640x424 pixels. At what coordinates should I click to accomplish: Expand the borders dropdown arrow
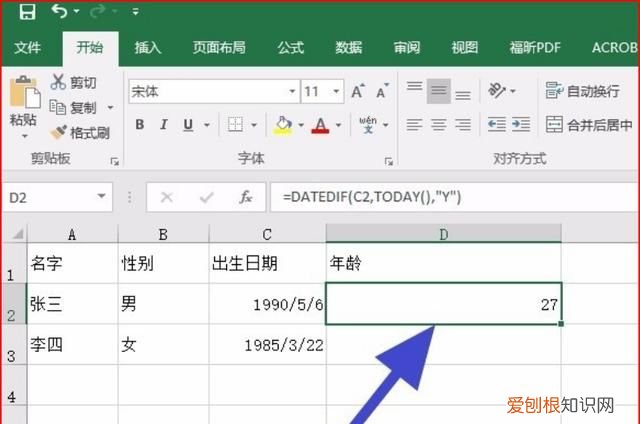click(254, 125)
